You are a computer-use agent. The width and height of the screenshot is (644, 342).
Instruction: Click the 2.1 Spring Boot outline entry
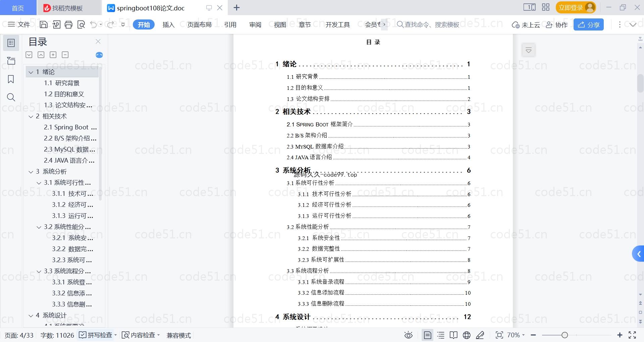click(70, 127)
